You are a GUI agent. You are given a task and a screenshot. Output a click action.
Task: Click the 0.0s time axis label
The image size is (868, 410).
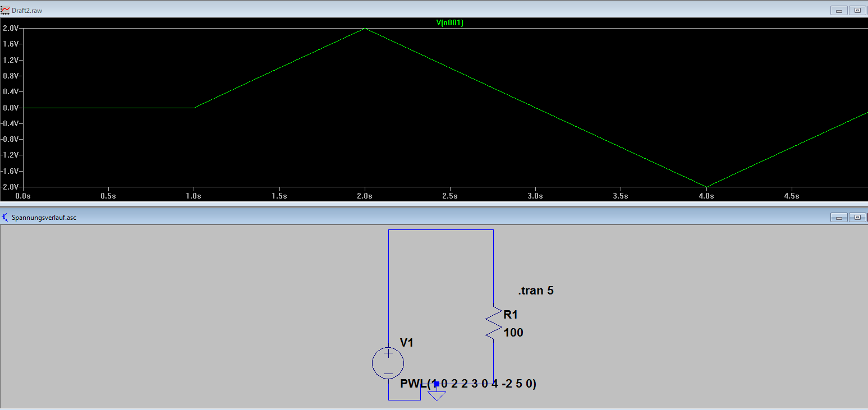23,196
